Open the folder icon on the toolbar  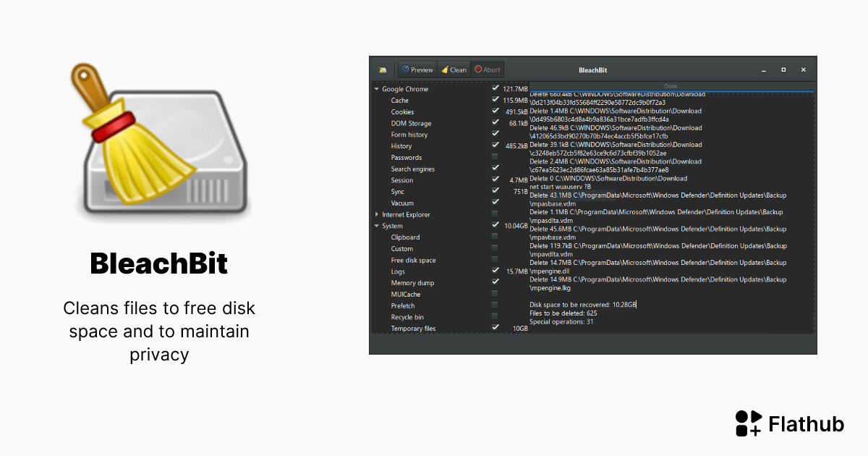383,69
